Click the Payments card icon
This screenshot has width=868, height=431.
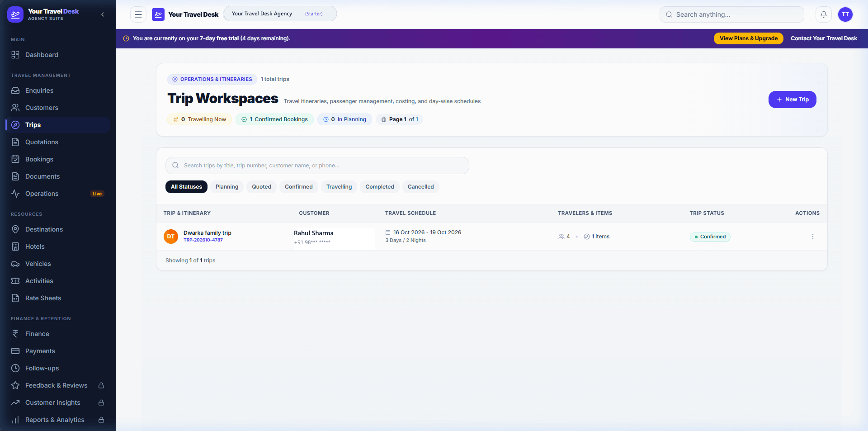15,351
